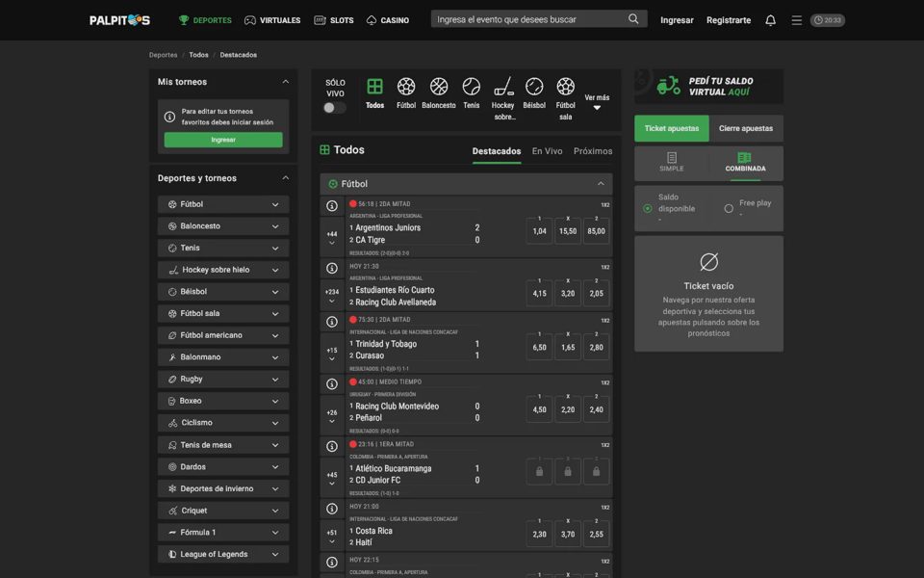The height and width of the screenshot is (578, 924).
Task: Expand +44 markets for Argentinos Juniors
Action: (332, 238)
